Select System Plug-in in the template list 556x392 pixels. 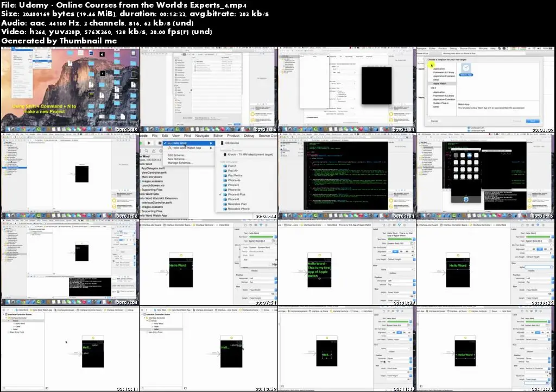coord(441,103)
